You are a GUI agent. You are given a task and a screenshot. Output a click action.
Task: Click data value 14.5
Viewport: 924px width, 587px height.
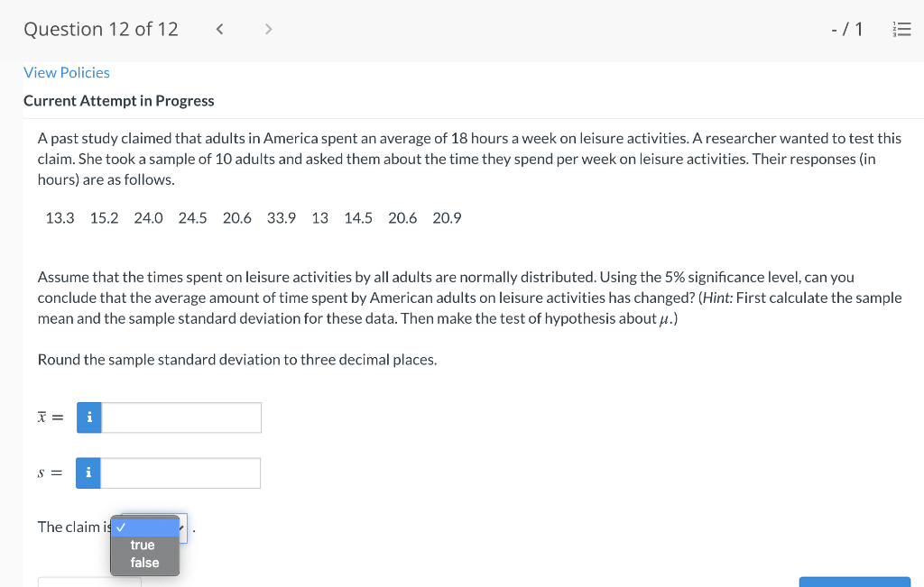point(358,218)
